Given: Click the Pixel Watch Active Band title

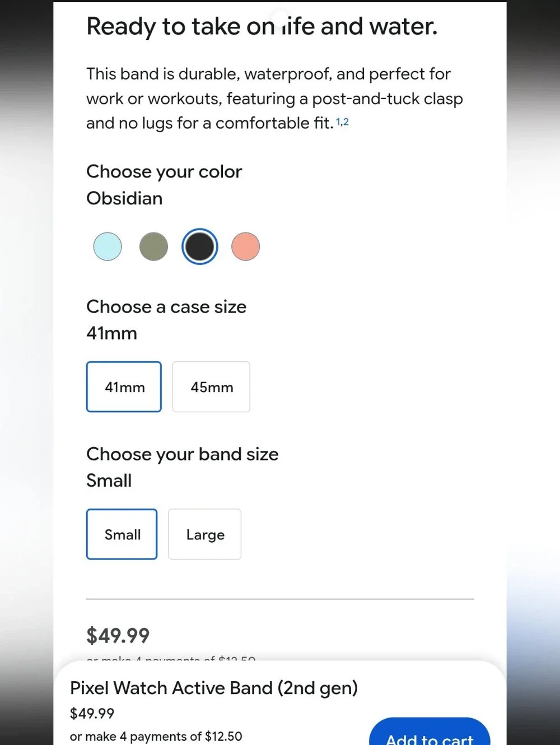Looking at the screenshot, I should tap(214, 688).
